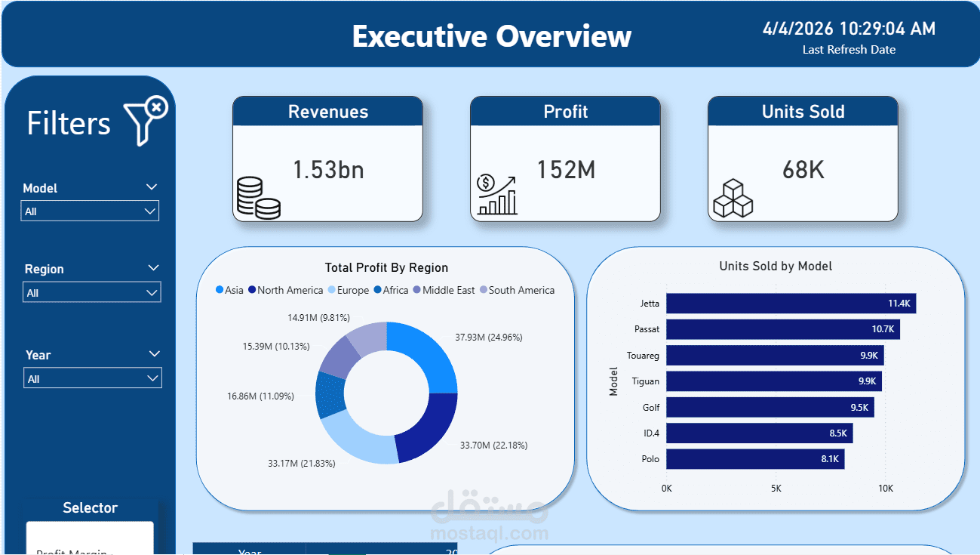Collapse the Region slicer header chevron
The image size is (980, 555).
pyautogui.click(x=154, y=268)
